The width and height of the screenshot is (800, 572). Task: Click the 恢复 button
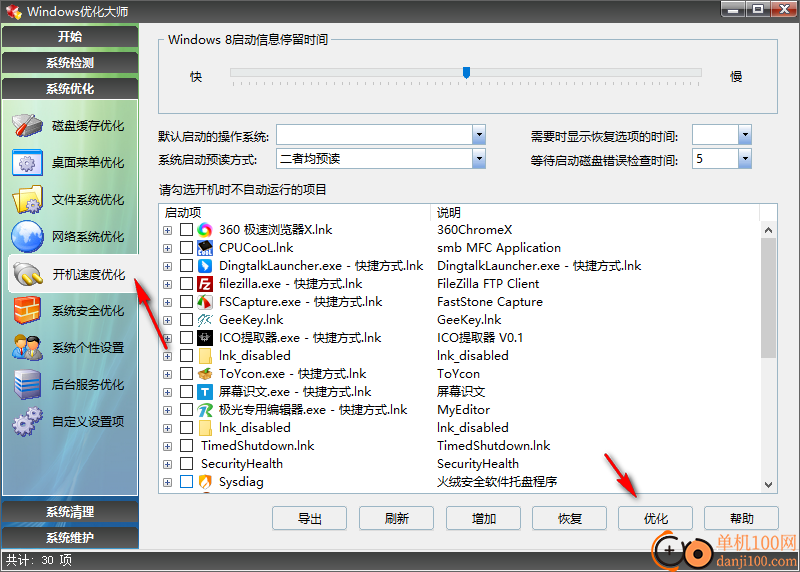569,518
